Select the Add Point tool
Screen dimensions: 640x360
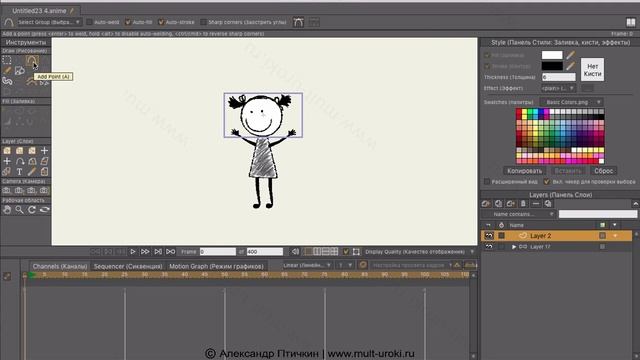(32, 61)
